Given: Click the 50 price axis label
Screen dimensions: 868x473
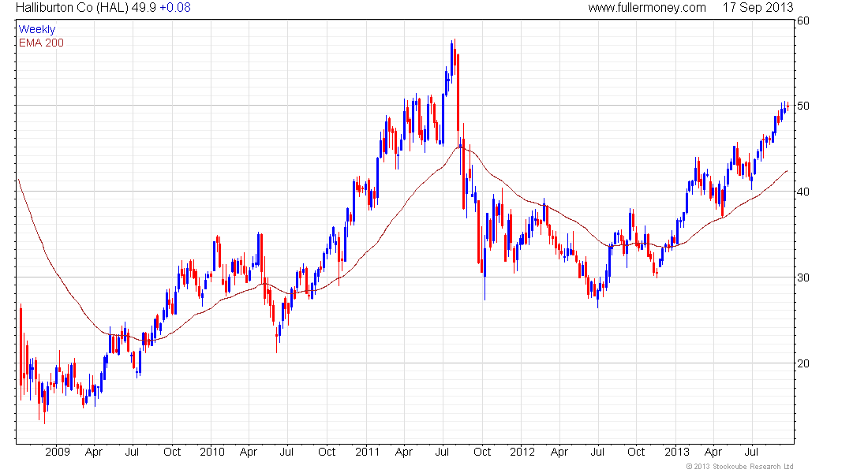Looking at the screenshot, I should [803, 106].
